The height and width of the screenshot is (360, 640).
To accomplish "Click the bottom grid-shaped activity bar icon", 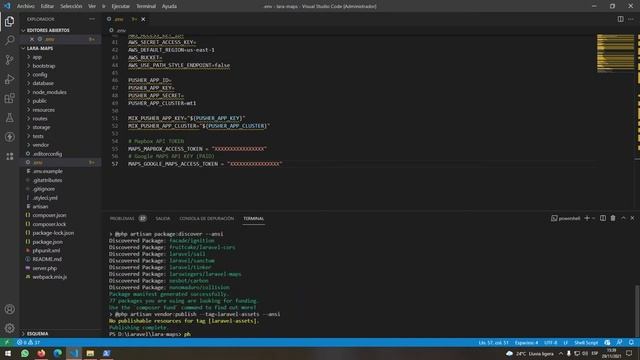I will [x=9, y=156].
